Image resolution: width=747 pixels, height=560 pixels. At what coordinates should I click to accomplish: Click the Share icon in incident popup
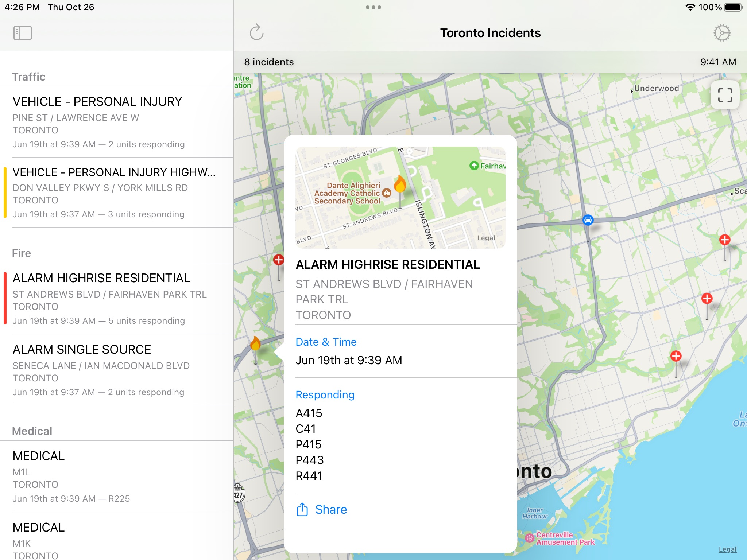(x=303, y=509)
